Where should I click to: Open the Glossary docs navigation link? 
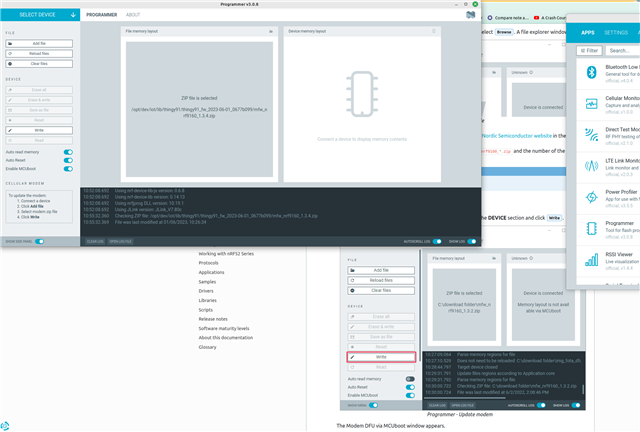click(207, 347)
